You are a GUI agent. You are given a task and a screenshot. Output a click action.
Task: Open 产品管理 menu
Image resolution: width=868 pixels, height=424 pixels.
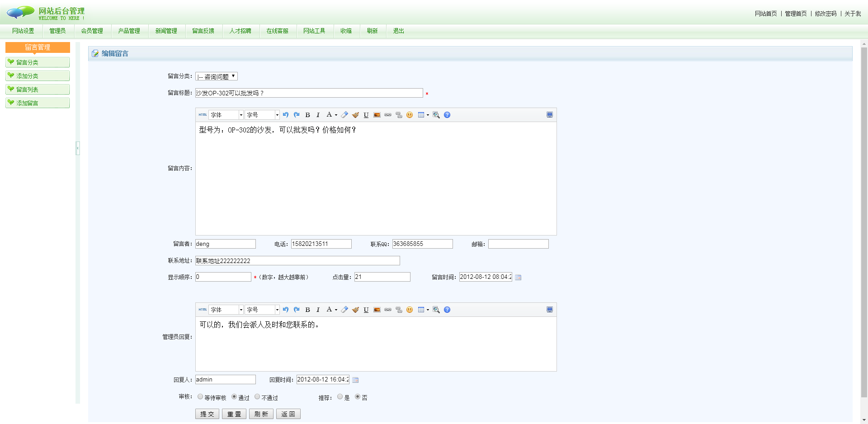click(129, 31)
